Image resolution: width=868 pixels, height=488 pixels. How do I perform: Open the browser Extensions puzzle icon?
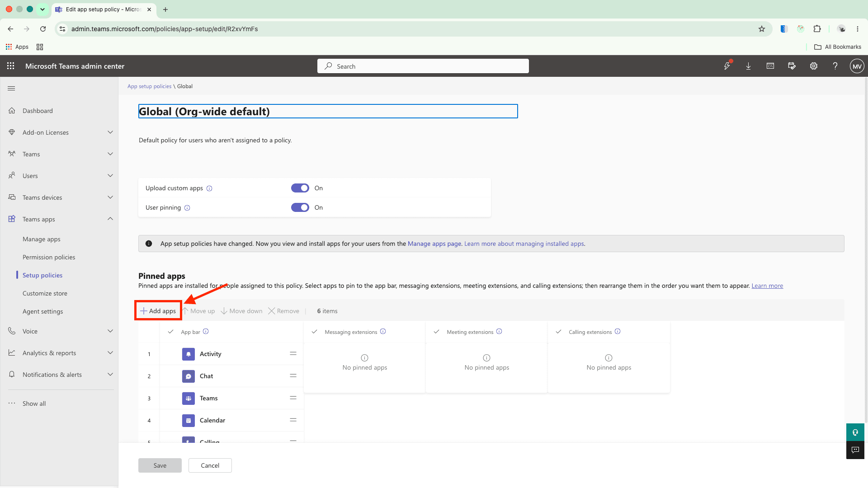(x=817, y=29)
